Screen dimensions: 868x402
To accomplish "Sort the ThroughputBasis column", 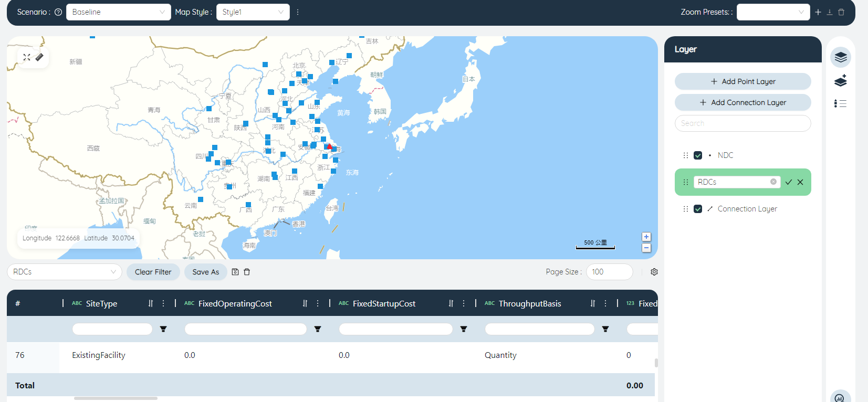I will click(x=593, y=303).
